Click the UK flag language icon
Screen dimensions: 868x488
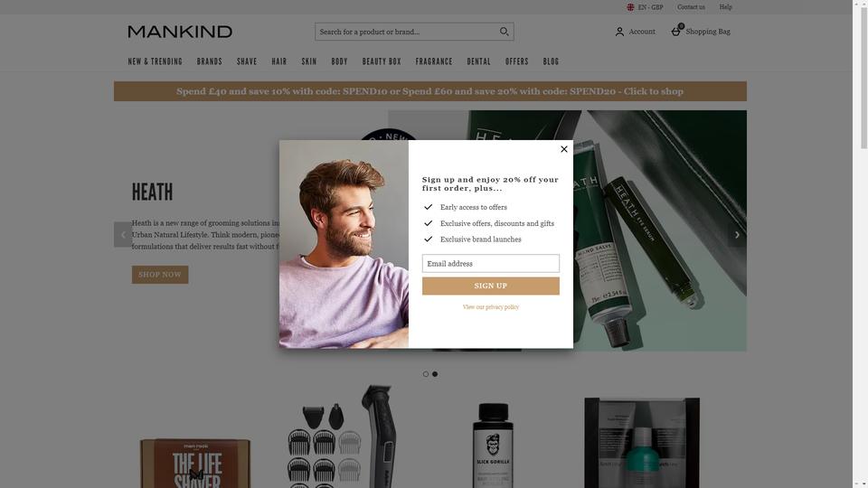pyautogui.click(x=630, y=7)
